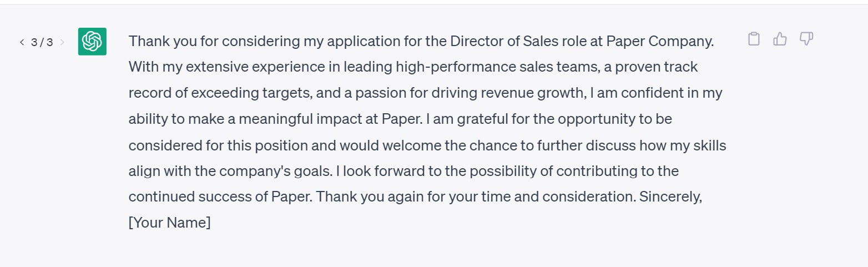
Task: Go to the previous response version arrow
Action: 22,42
